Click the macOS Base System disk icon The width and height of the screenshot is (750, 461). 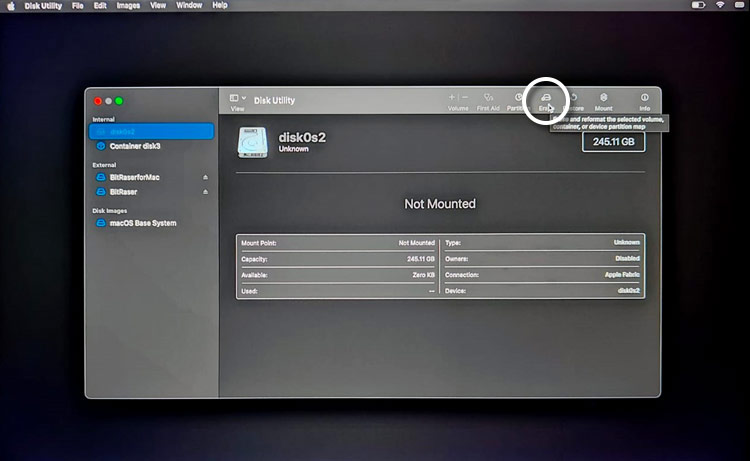tap(101, 223)
